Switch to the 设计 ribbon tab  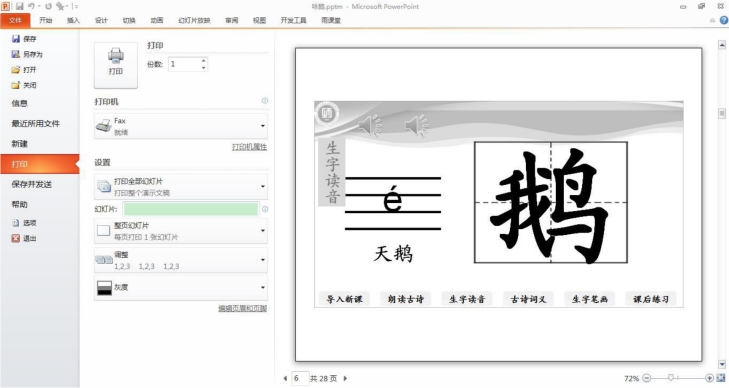101,20
